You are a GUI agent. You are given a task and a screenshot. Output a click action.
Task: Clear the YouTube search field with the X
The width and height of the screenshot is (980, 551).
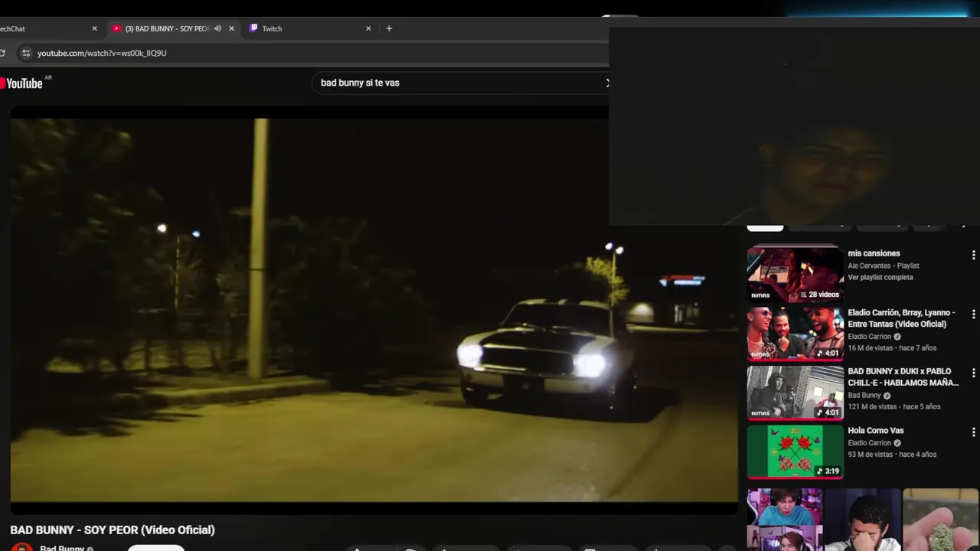point(607,83)
